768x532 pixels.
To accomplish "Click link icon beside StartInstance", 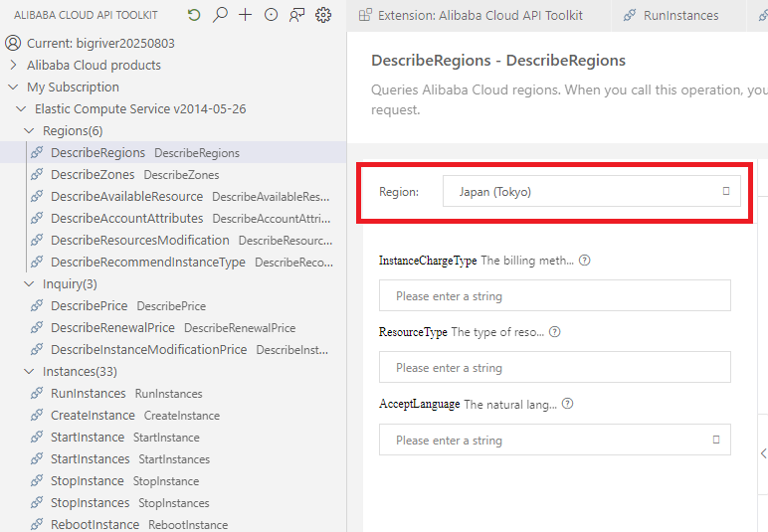I will click(x=37, y=438).
